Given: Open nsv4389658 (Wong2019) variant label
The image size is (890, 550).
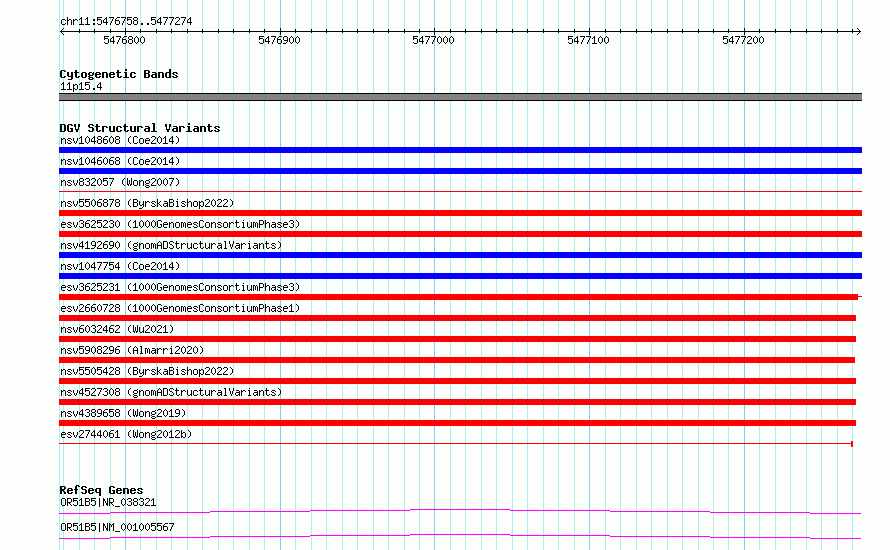Looking at the screenshot, I should (123, 413).
